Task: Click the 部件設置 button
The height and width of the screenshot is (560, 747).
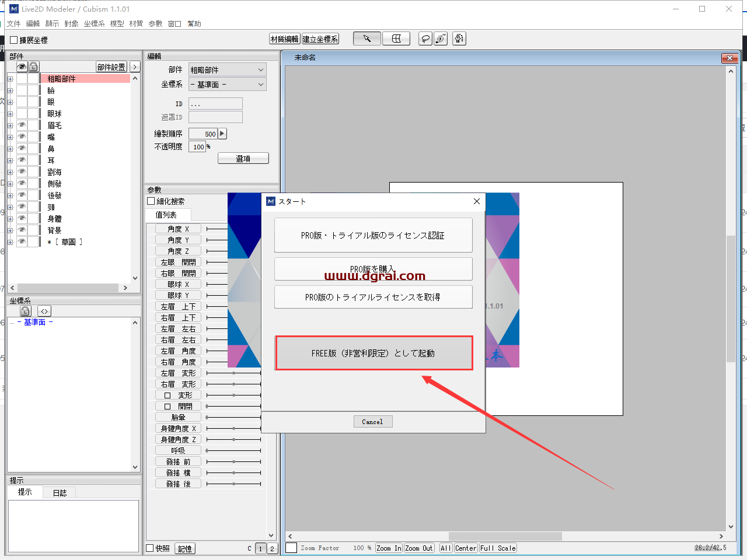Action: [x=111, y=67]
